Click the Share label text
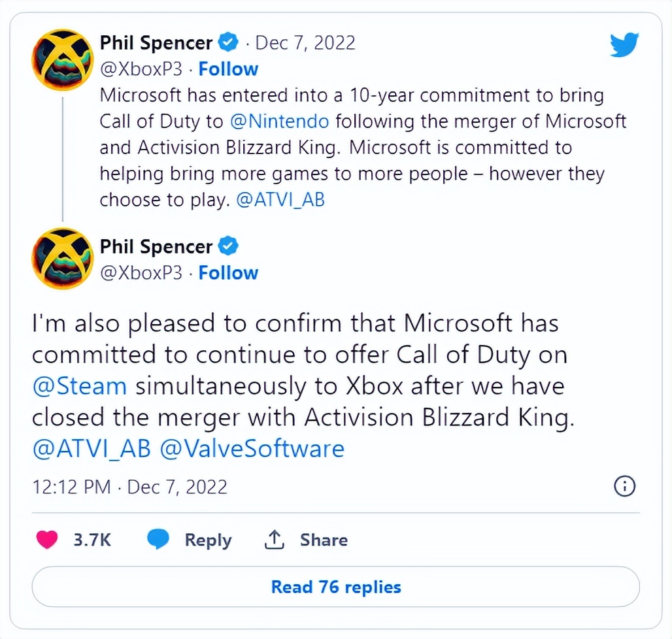This screenshot has height=639, width=672. [x=324, y=540]
